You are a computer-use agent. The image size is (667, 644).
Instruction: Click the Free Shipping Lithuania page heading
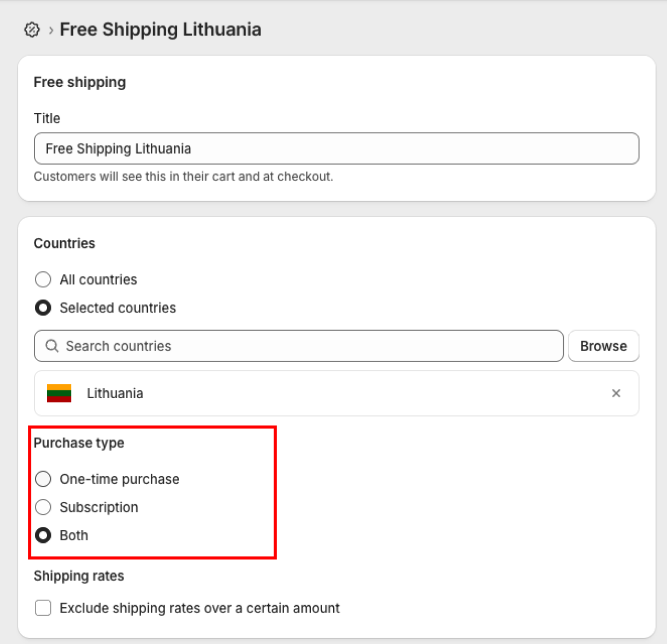click(160, 29)
